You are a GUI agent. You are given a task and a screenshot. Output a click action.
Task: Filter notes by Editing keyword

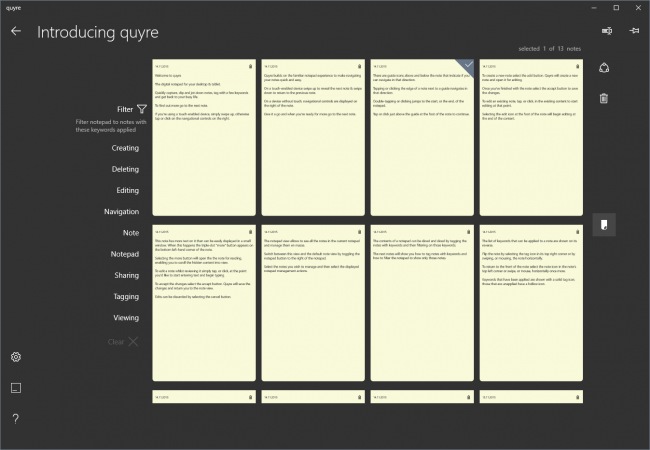[x=128, y=190]
